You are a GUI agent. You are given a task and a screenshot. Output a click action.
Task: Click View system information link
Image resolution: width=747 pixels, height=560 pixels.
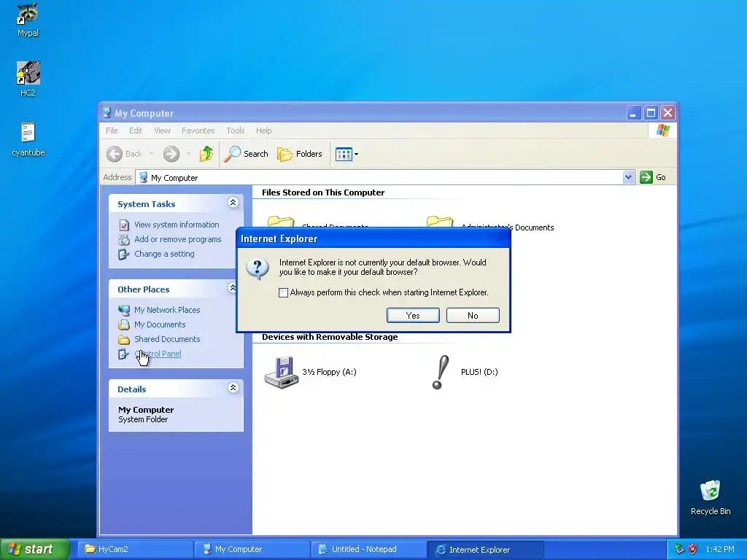point(177,225)
